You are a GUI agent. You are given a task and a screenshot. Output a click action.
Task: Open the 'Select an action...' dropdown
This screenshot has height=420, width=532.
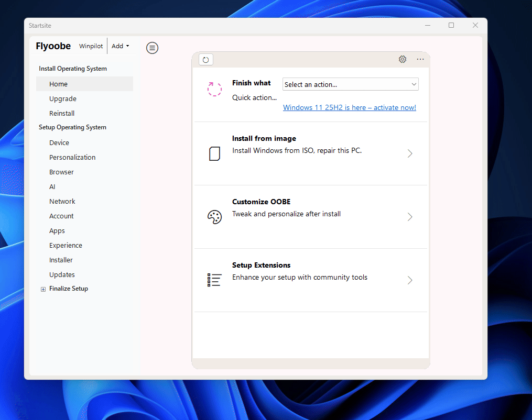[x=350, y=84]
